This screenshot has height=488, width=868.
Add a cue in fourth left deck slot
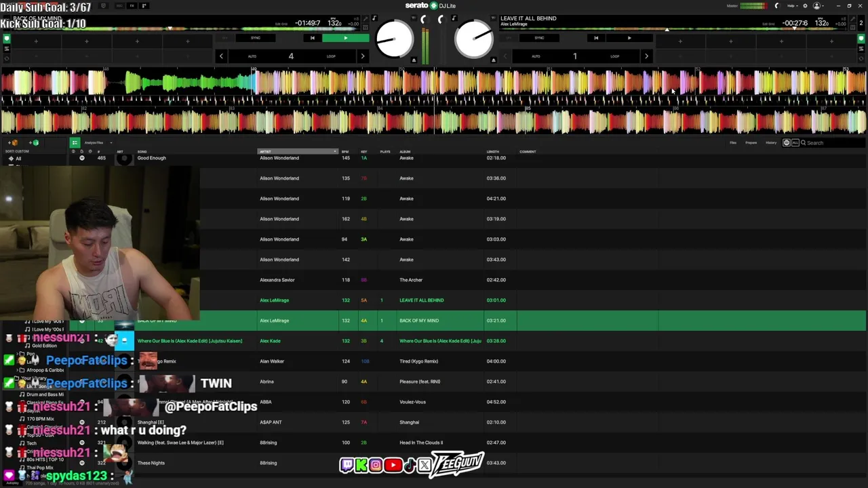tap(187, 41)
